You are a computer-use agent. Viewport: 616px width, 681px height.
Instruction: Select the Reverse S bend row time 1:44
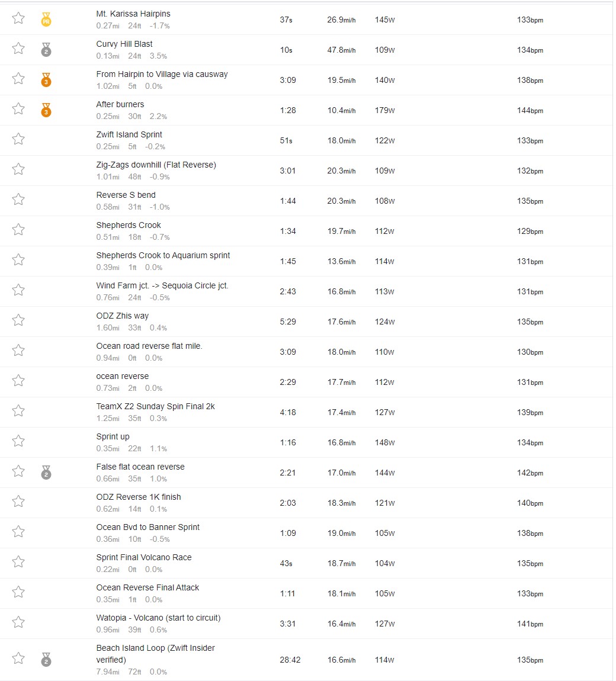click(288, 201)
